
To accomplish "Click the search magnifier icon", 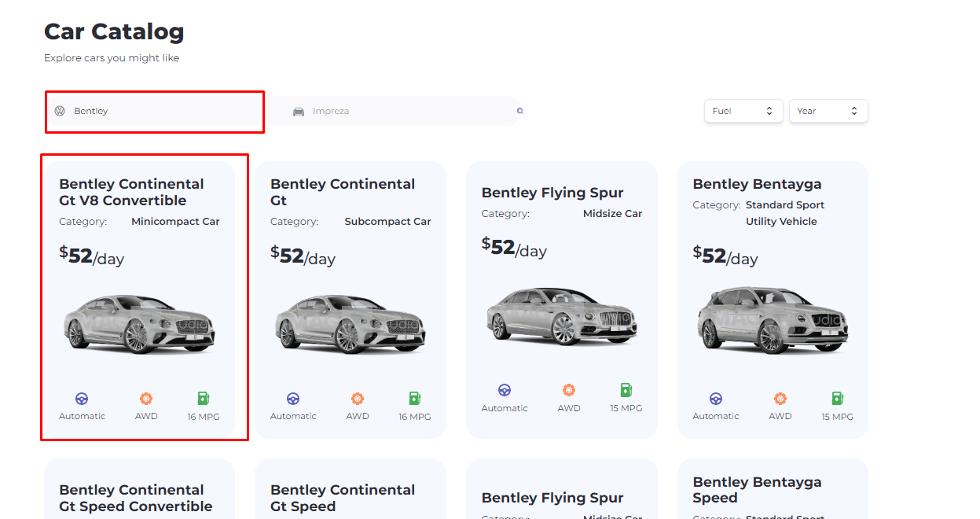I will (519, 111).
